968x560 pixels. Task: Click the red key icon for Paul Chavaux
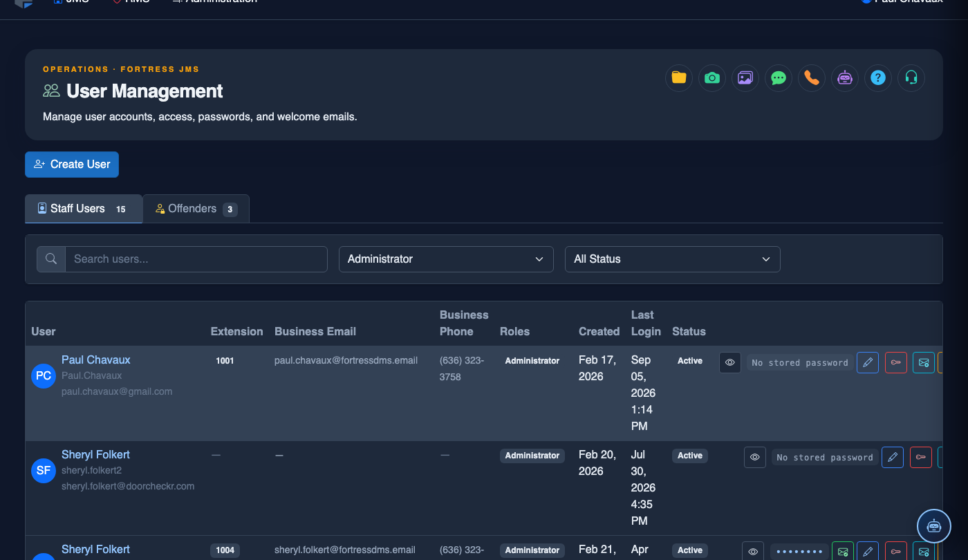pyautogui.click(x=896, y=363)
